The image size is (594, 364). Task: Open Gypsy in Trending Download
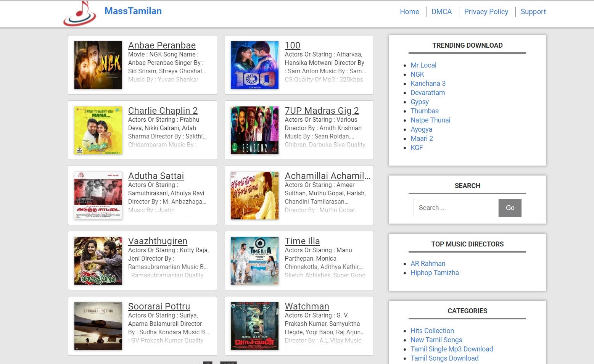420,102
